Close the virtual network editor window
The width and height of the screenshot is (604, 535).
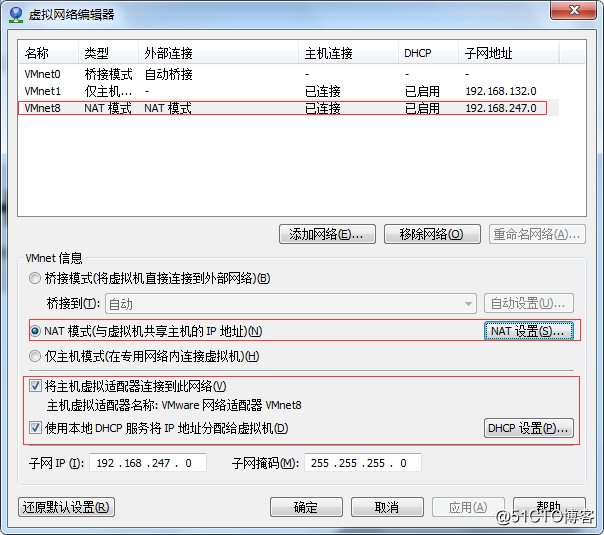574,10
